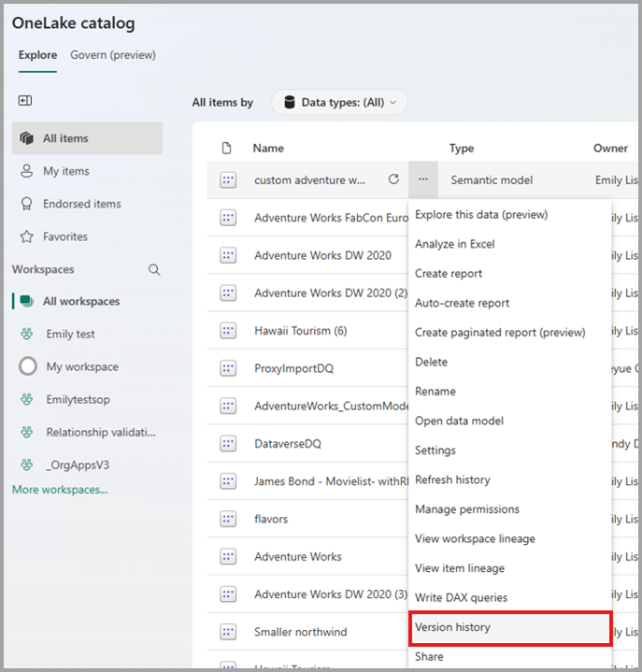Click semantic model icon beside Adventure Works DW 2020
The width and height of the screenshot is (642, 672).
[x=228, y=255]
